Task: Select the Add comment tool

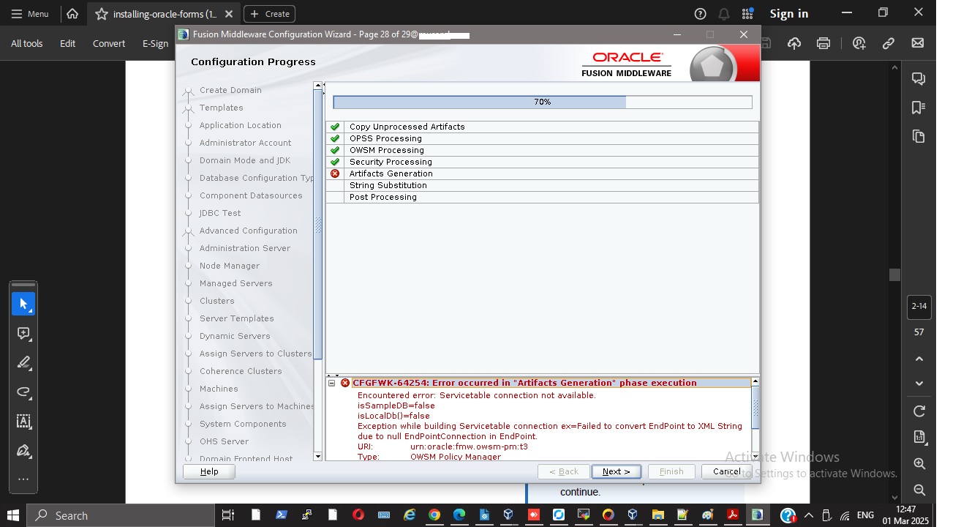Action: pos(23,334)
